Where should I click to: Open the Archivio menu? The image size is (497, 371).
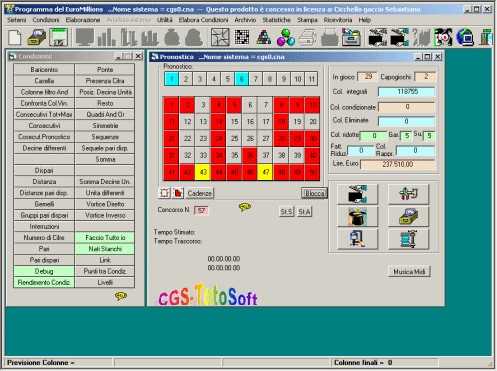245,20
